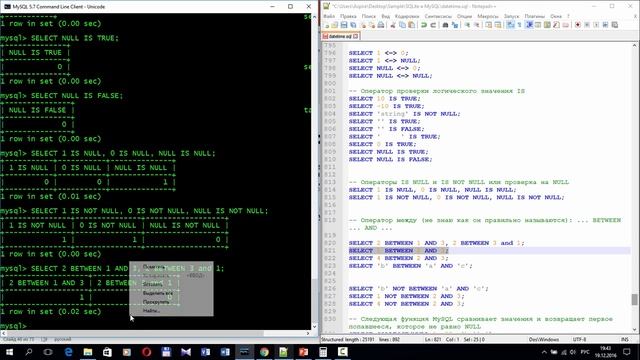The height and width of the screenshot is (360, 640).
Task: Open the Макросы menu in Notepad++
Action: [488, 16]
